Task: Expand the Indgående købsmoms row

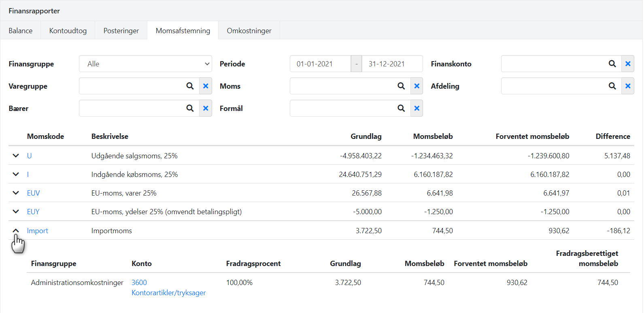Action: point(16,174)
